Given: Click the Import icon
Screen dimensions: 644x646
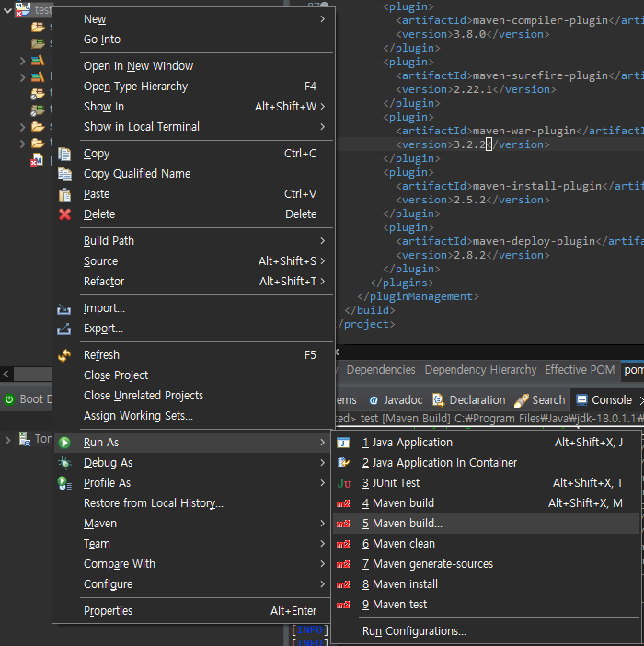Looking at the screenshot, I should (x=63, y=308).
